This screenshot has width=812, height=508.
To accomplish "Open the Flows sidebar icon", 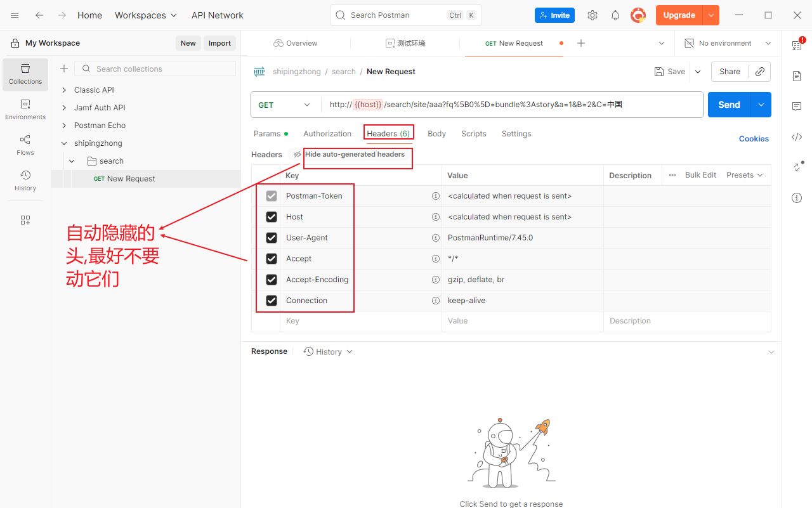I will pos(25,145).
